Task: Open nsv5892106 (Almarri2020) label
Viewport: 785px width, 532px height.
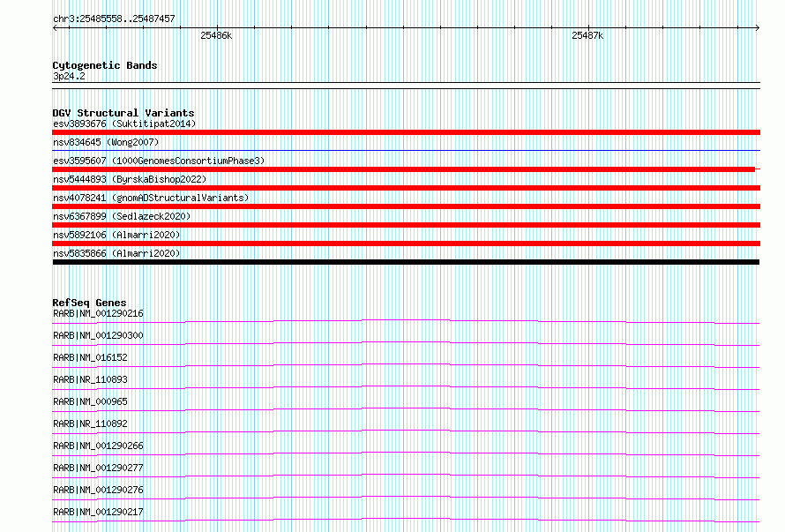Action: pyautogui.click(x=116, y=235)
